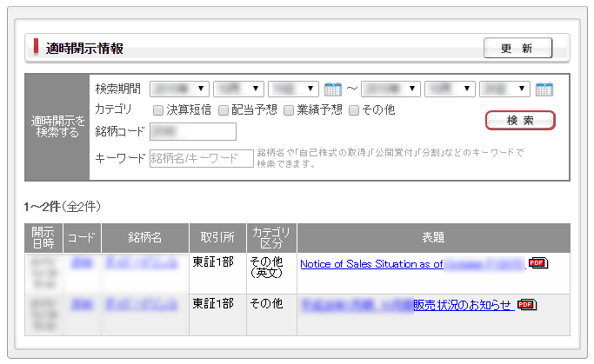Open the start date calendar picker
Image resolution: width=594 pixels, height=364 pixels.
click(332, 89)
